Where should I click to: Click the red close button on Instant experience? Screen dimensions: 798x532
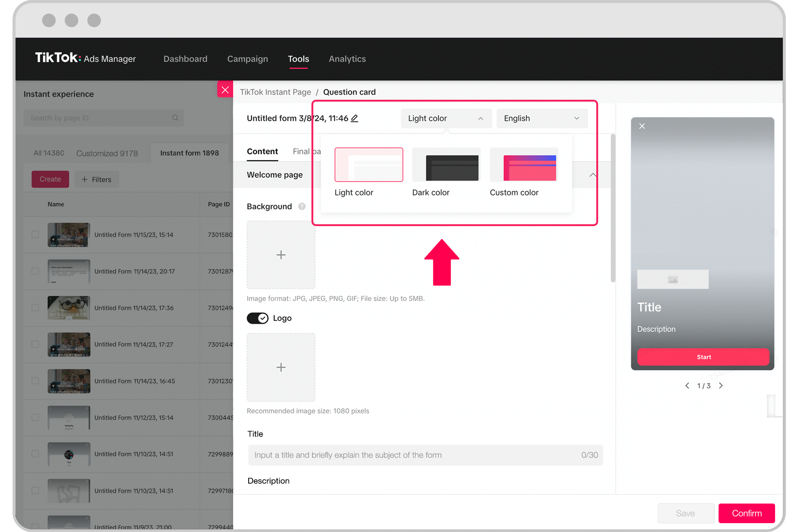(x=225, y=90)
